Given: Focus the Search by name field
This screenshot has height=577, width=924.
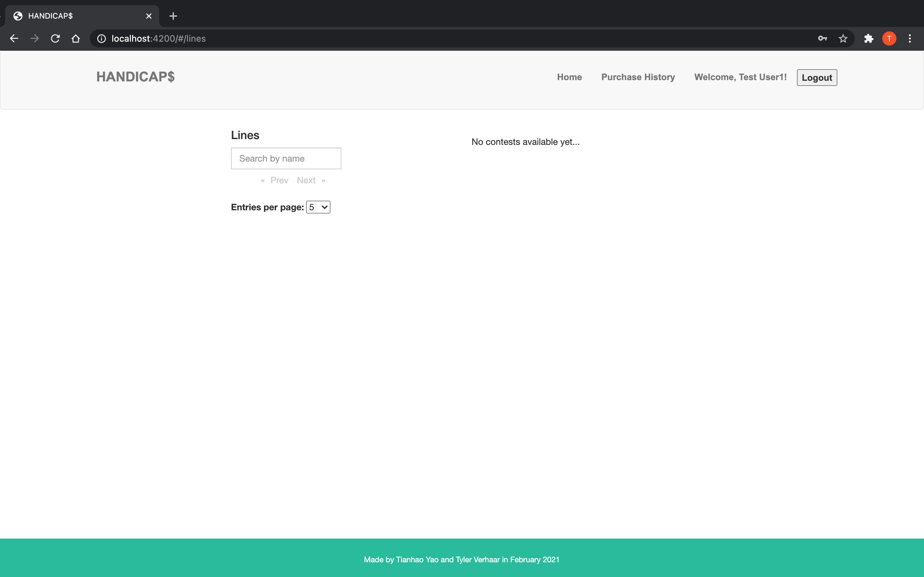Looking at the screenshot, I should tap(286, 158).
